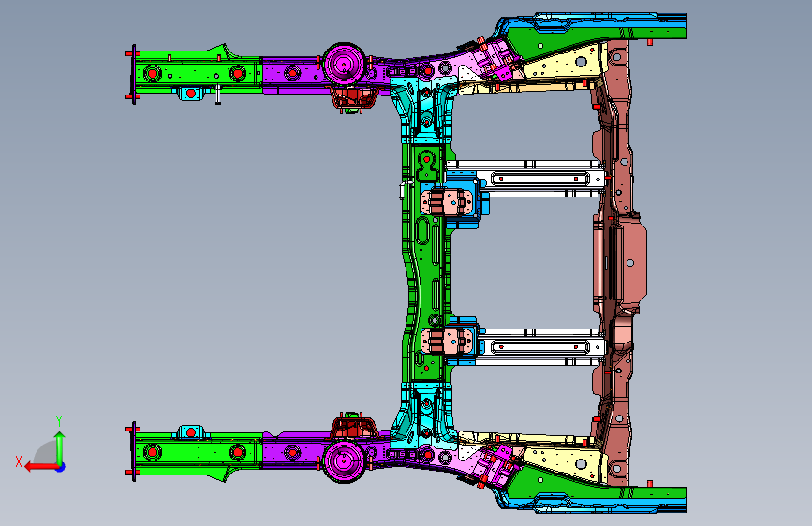The width and height of the screenshot is (812, 526).
Task: Select the upper cyan junction node
Action: point(424,109)
